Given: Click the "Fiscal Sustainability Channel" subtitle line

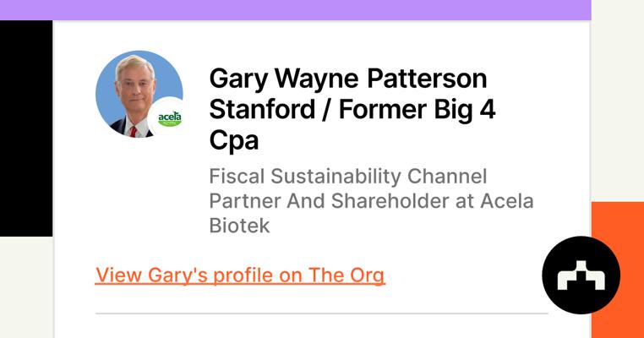Looking at the screenshot, I should pyautogui.click(x=348, y=178).
